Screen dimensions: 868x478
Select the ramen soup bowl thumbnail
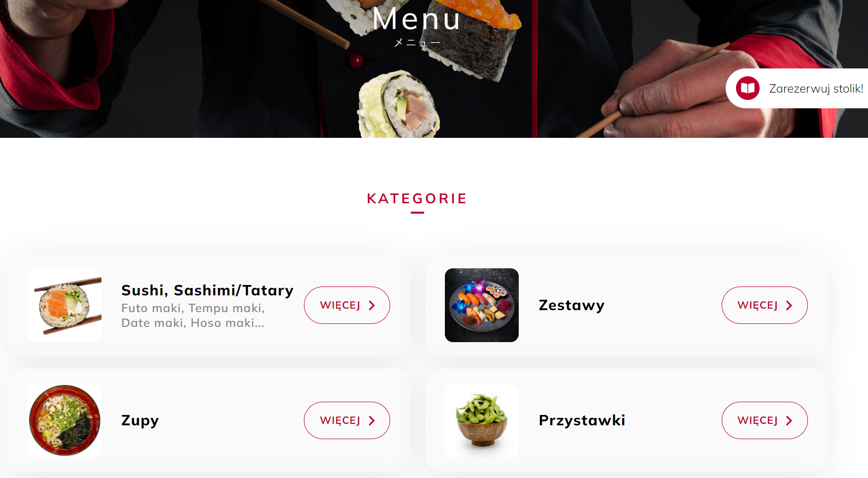point(65,420)
